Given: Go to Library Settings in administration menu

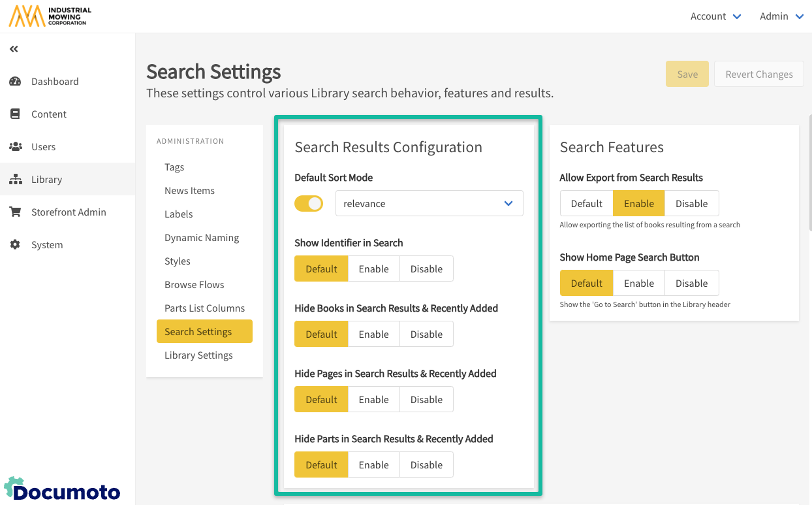Looking at the screenshot, I should 198,355.
